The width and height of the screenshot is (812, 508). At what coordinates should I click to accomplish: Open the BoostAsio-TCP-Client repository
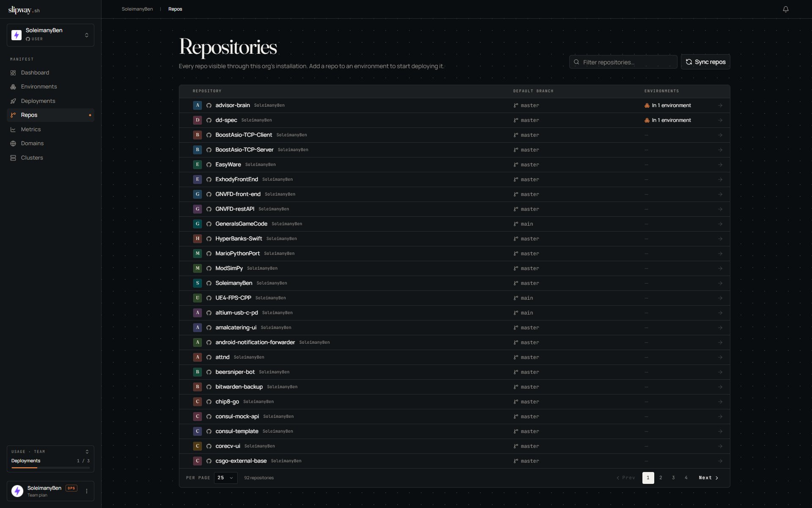tap(244, 135)
